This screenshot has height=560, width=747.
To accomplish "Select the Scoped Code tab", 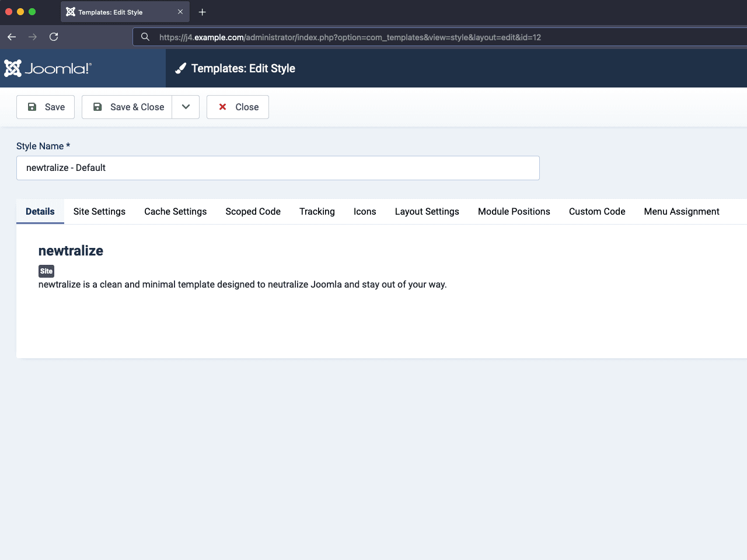I will [253, 211].
